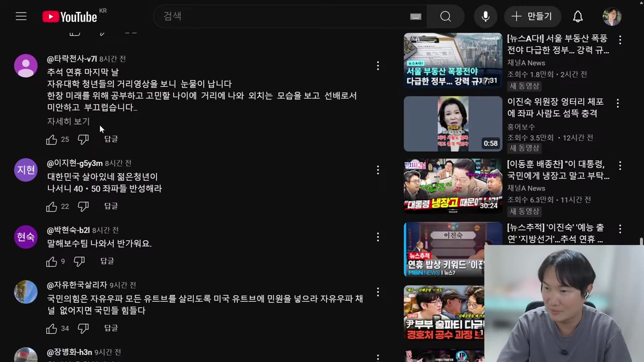Open the @장병화-h3n username link
This screenshot has height=362, width=644.
pos(70,352)
